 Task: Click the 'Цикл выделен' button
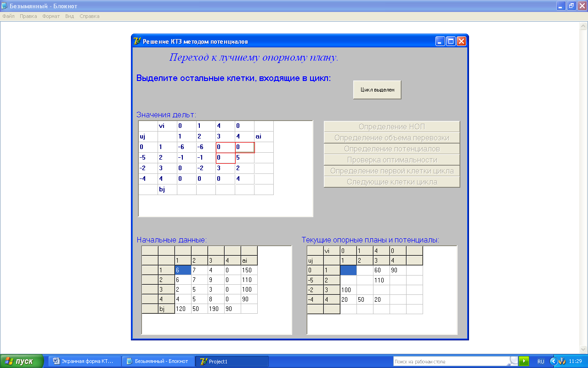(x=377, y=90)
